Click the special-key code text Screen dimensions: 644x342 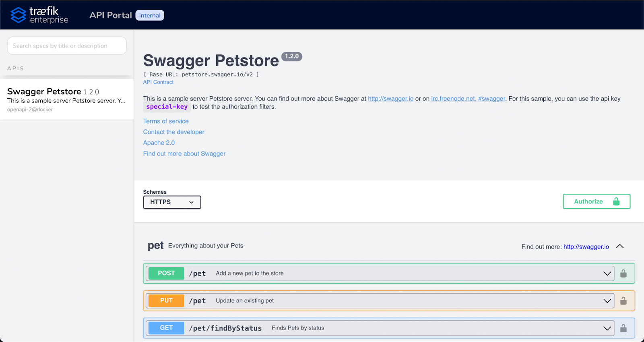[x=167, y=107]
